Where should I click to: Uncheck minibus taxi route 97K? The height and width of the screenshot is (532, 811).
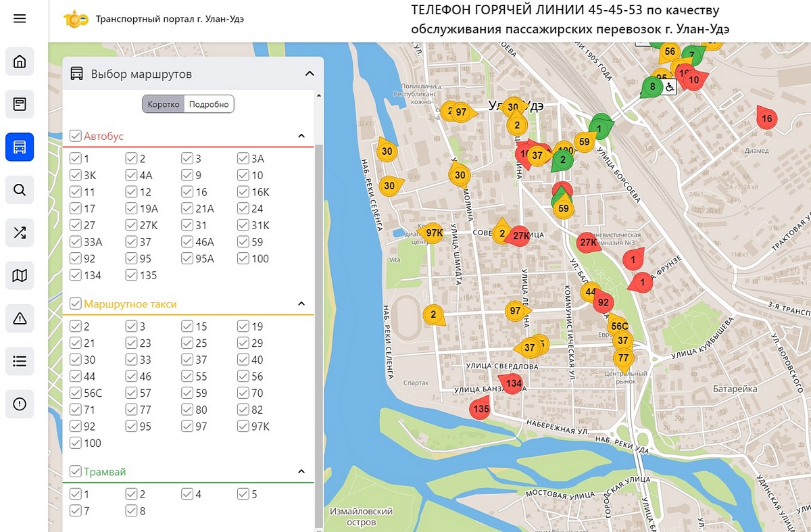(243, 427)
